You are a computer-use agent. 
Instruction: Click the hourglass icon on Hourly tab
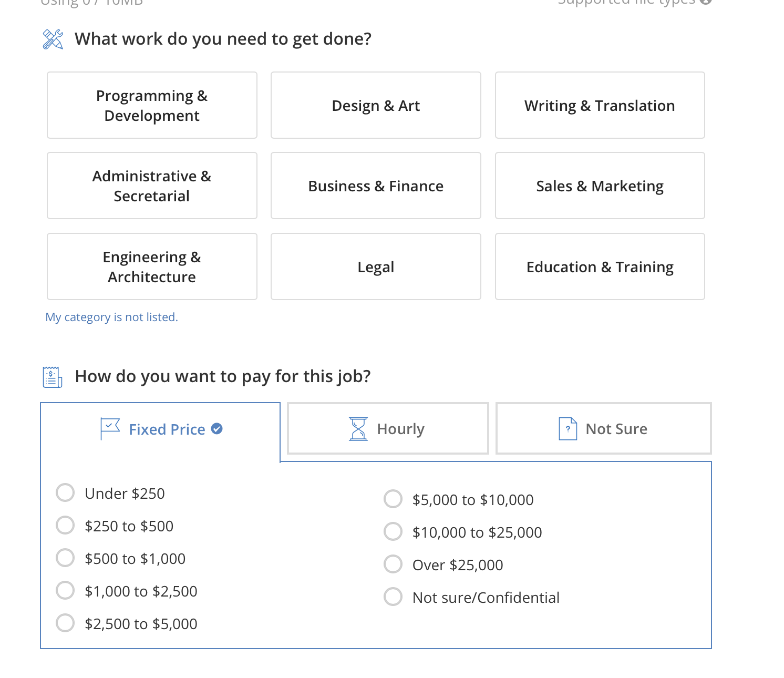(x=358, y=429)
